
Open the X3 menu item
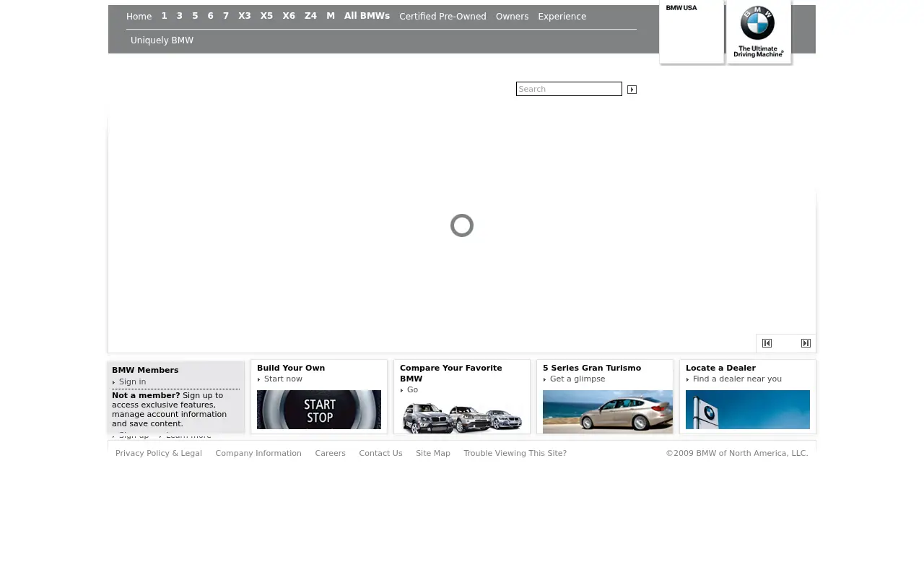click(245, 16)
